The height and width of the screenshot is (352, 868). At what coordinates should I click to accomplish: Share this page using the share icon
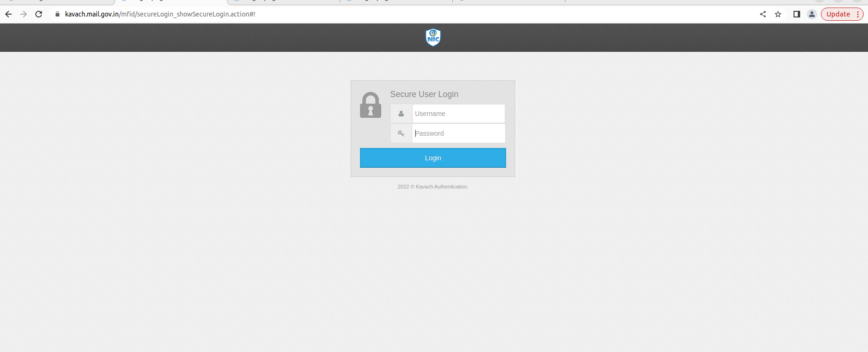point(763,14)
